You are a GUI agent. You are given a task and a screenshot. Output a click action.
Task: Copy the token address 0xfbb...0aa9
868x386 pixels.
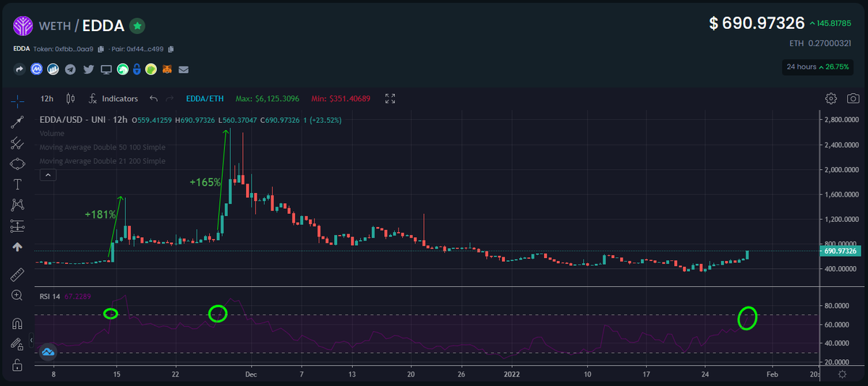pyautogui.click(x=101, y=49)
